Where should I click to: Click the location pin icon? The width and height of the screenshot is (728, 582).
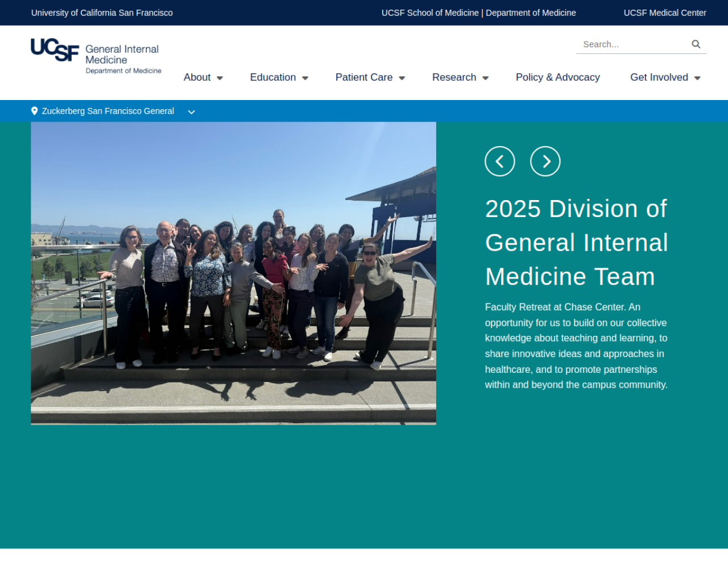35,111
